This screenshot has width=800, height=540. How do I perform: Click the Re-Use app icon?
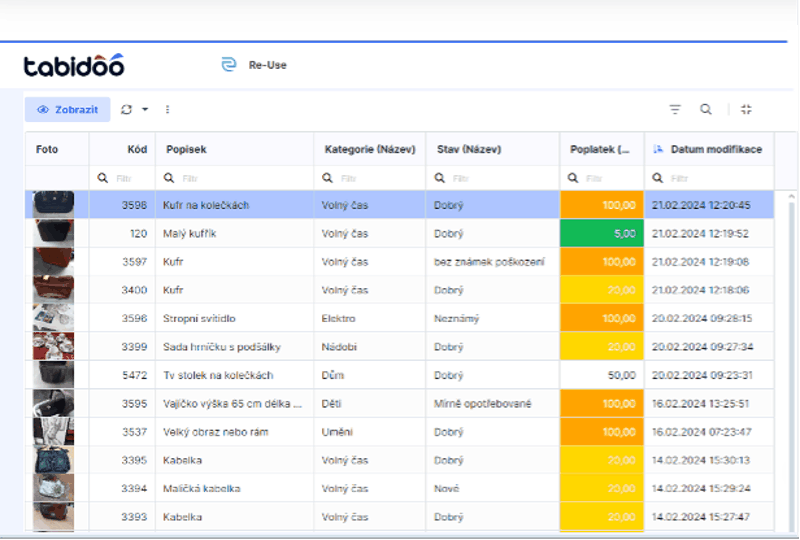click(228, 65)
